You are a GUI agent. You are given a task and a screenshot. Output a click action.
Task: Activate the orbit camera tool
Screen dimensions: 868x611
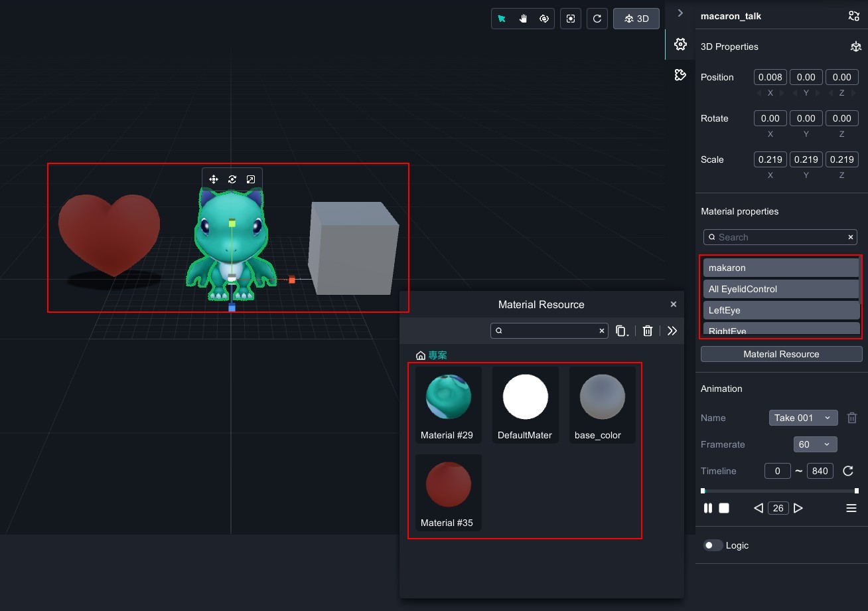[x=544, y=19]
